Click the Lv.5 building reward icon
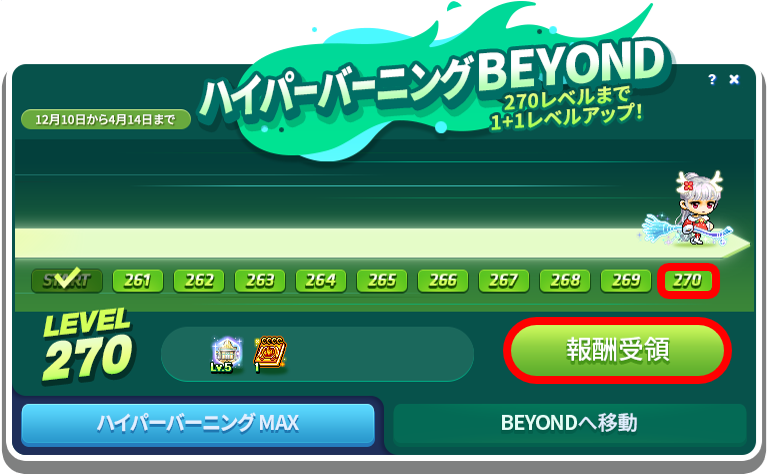Image resolution: width=768 pixels, height=474 pixels. pyautogui.click(x=226, y=354)
